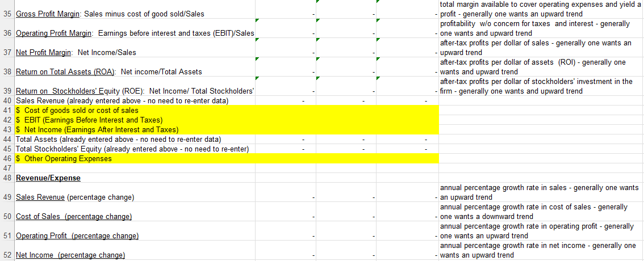Select the '$ Other Operating Expenses' cell
The width and height of the screenshot is (644, 261).
pos(135,159)
